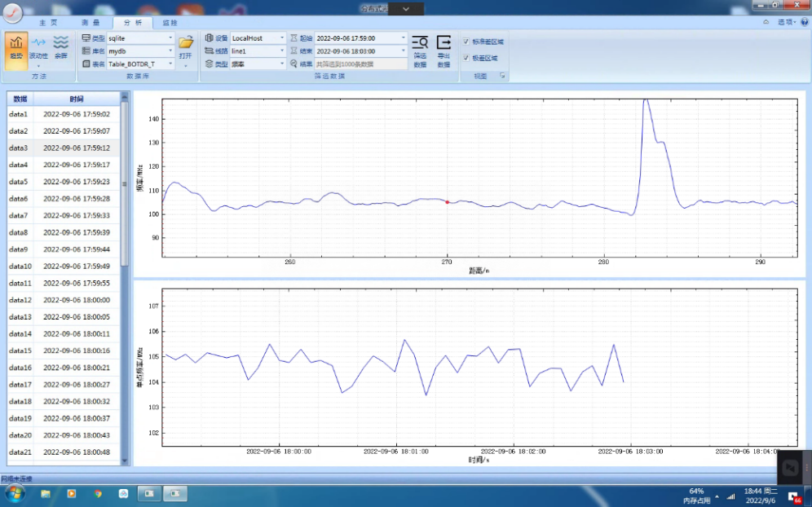Expand the sqlite database type dropdown
This screenshot has height=507, width=812.
(170, 38)
